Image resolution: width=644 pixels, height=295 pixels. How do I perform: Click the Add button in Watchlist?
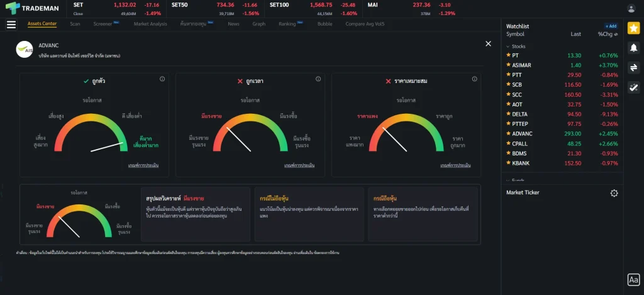click(611, 26)
